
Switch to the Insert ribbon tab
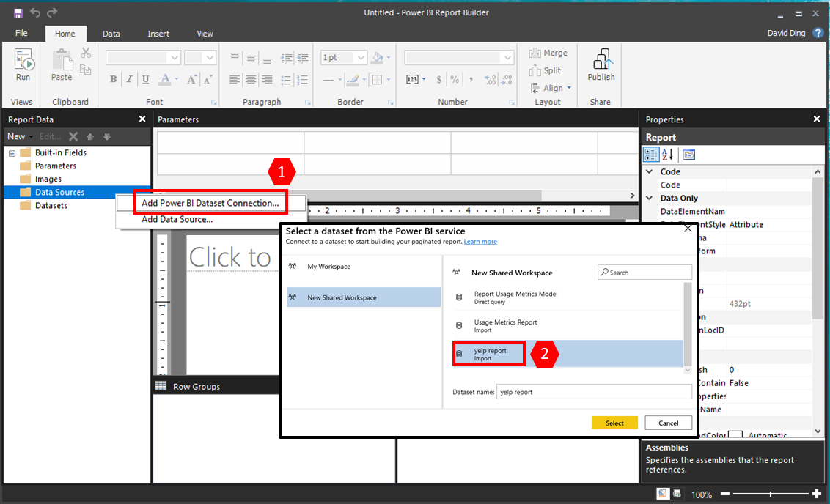pos(158,33)
